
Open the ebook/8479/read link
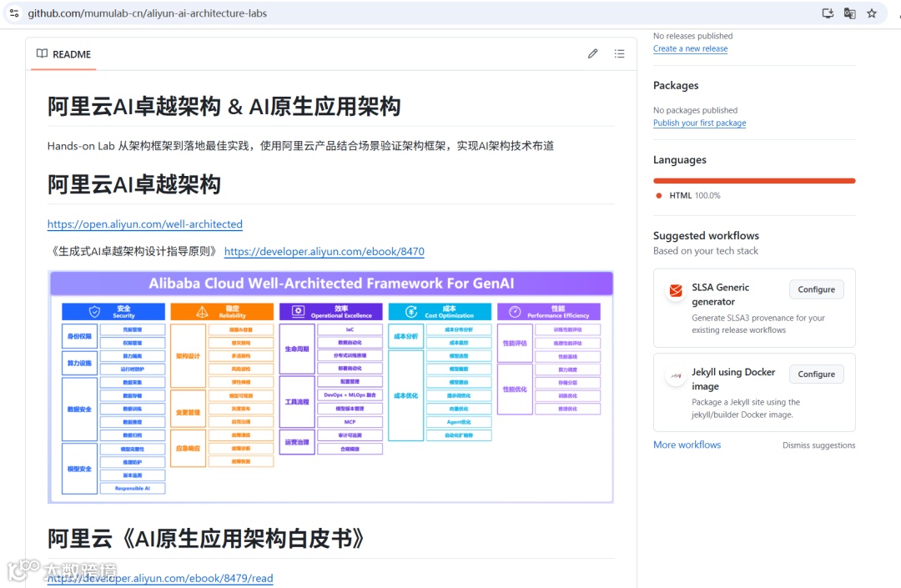point(160,578)
